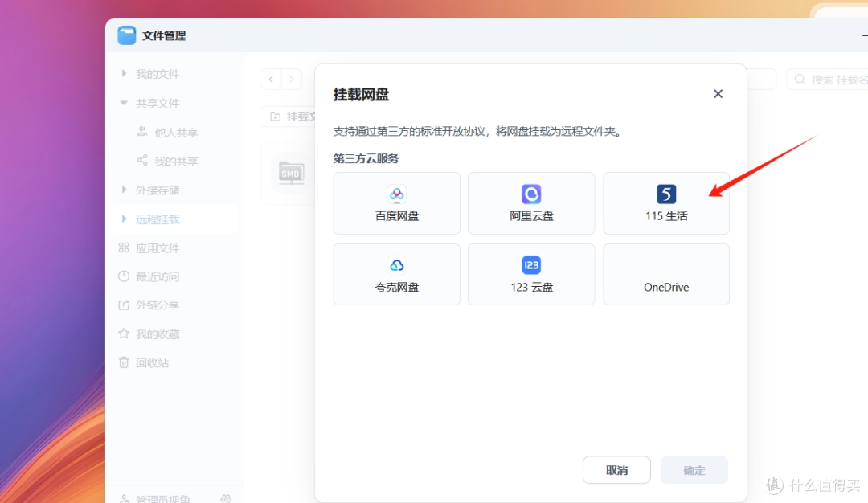Collapse the 共享文件 tree arrow
The height and width of the screenshot is (503, 868).
tap(124, 103)
